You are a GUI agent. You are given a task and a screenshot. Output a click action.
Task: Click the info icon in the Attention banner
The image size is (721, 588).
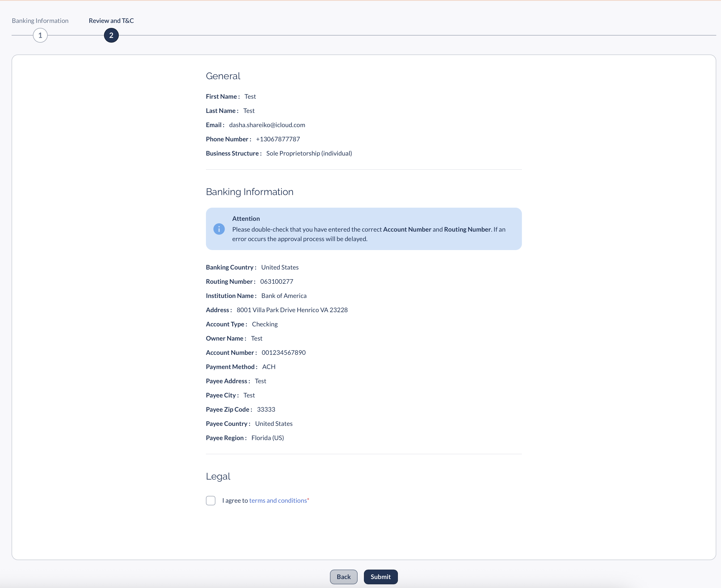pos(219,229)
